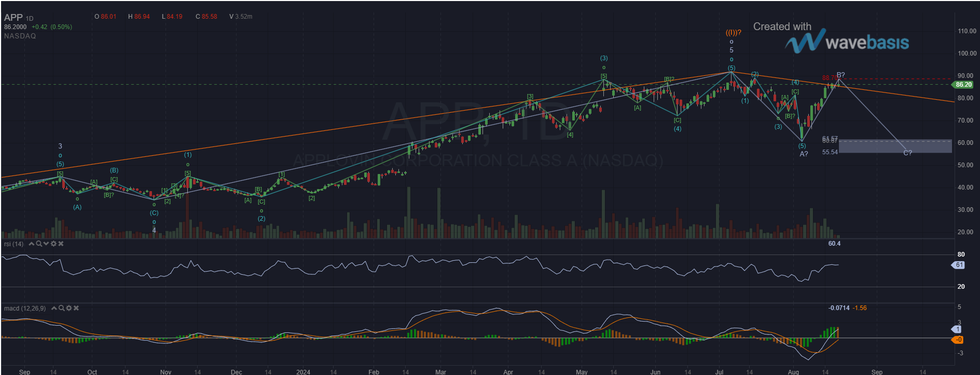Click the APP ticker symbol
980x375 pixels.
(x=13, y=18)
